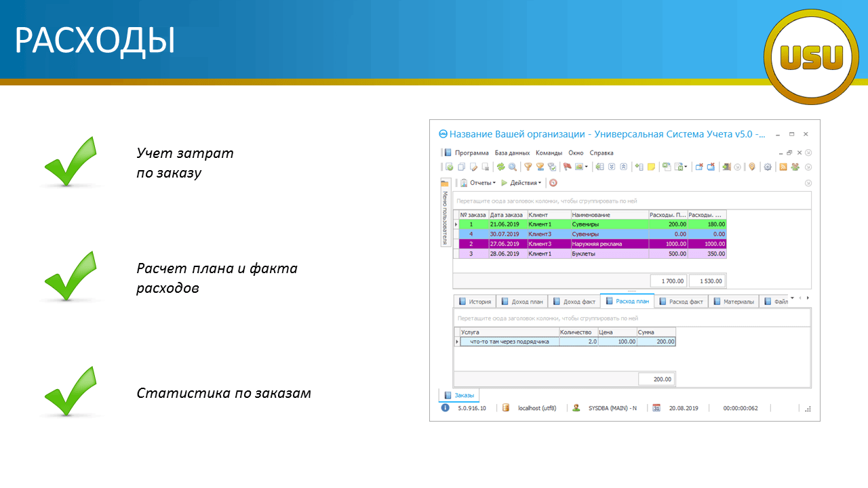Switch to the Расход факт tab

680,302
